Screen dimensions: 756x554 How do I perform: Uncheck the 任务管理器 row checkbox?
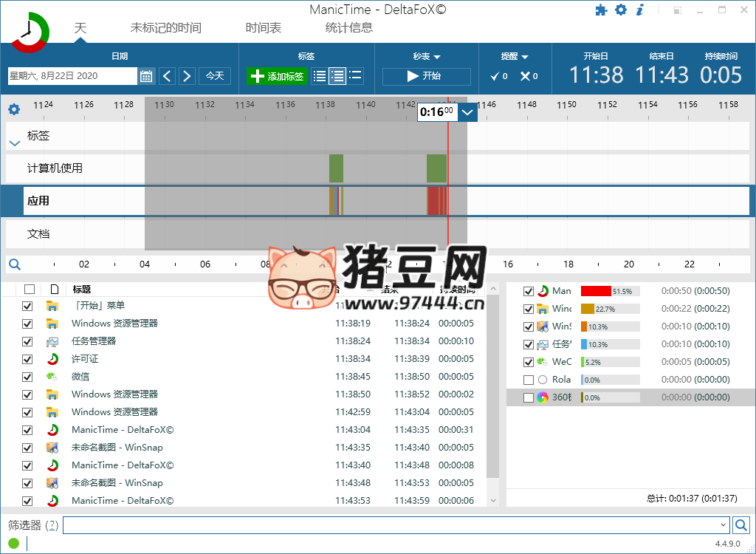coord(27,341)
